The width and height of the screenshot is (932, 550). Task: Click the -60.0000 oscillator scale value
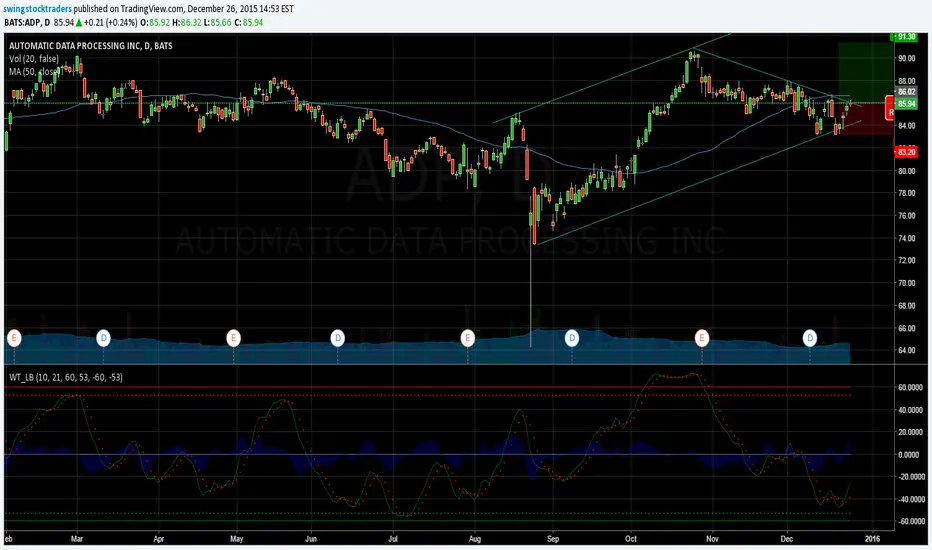pos(910,521)
